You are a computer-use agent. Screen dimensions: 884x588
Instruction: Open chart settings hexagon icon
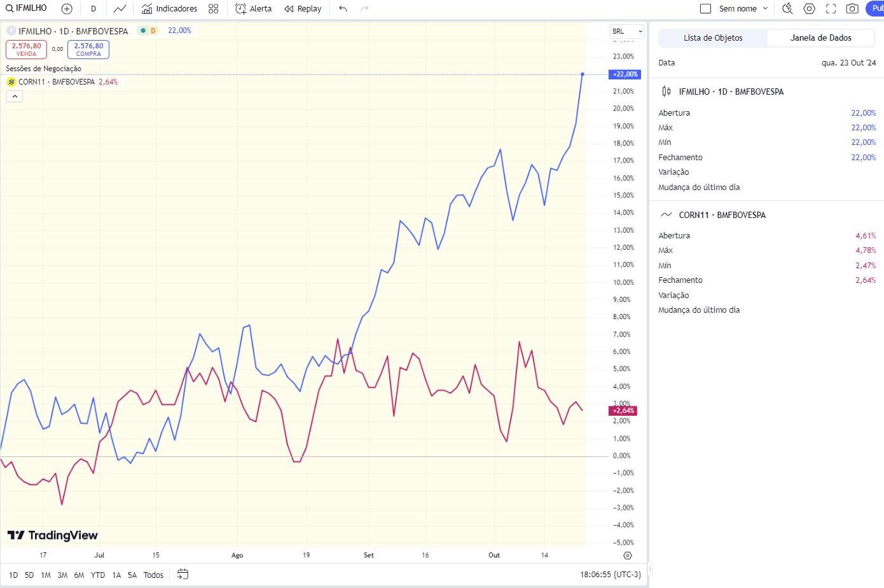[809, 9]
